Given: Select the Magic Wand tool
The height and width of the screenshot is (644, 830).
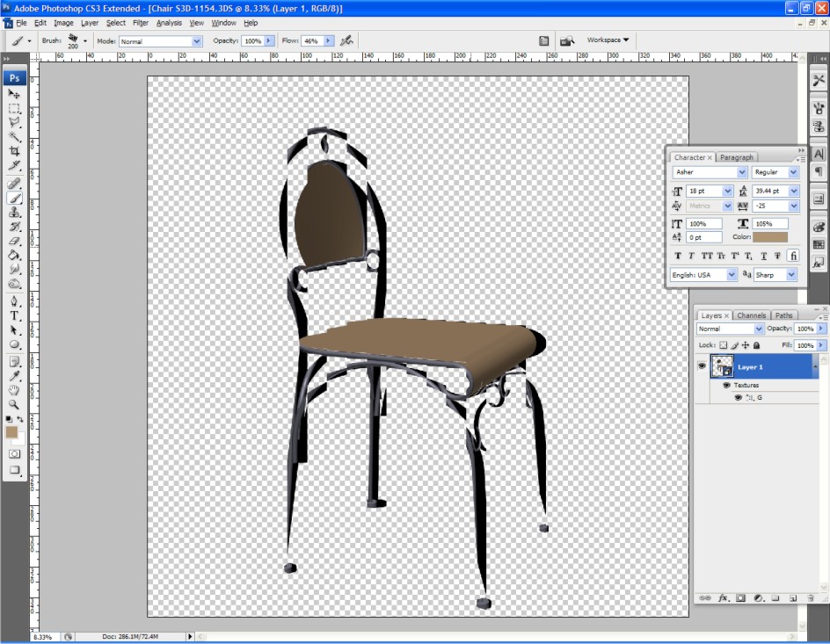Looking at the screenshot, I should click(x=14, y=136).
